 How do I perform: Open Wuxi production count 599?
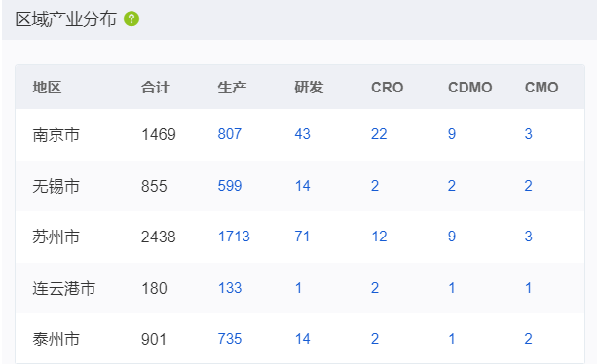tap(230, 186)
